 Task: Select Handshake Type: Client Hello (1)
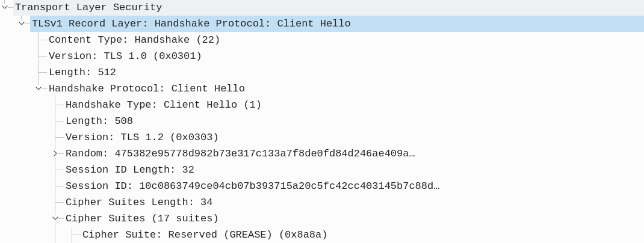pyautogui.click(x=163, y=105)
